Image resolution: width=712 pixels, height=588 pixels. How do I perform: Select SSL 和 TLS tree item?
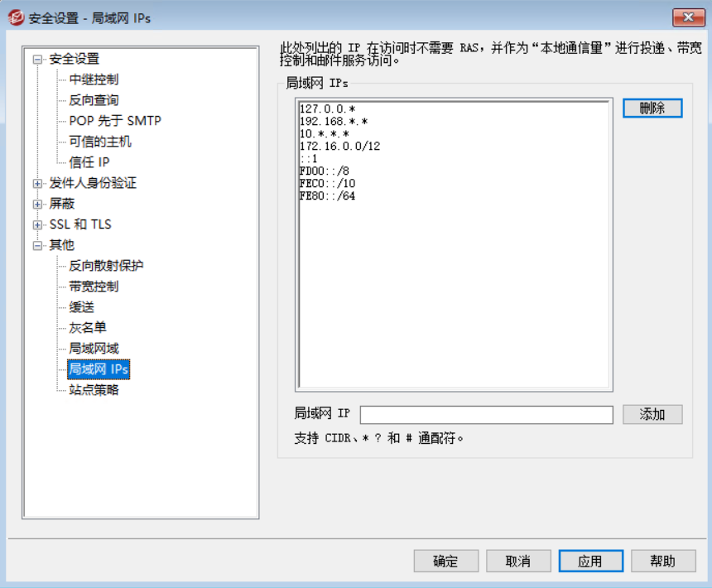click(x=80, y=224)
